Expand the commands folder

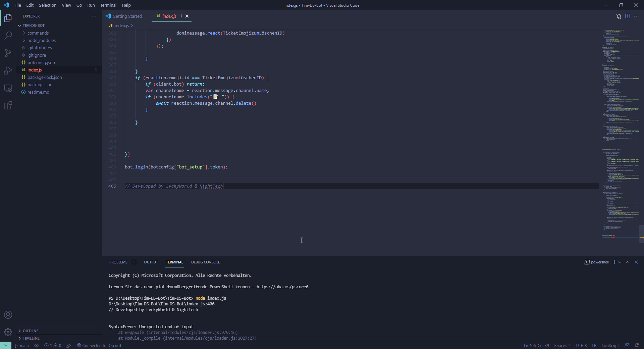(x=38, y=33)
